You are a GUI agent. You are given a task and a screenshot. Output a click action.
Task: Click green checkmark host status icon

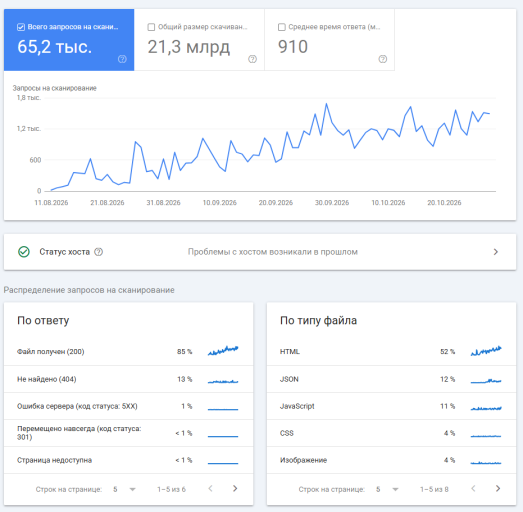click(x=24, y=252)
